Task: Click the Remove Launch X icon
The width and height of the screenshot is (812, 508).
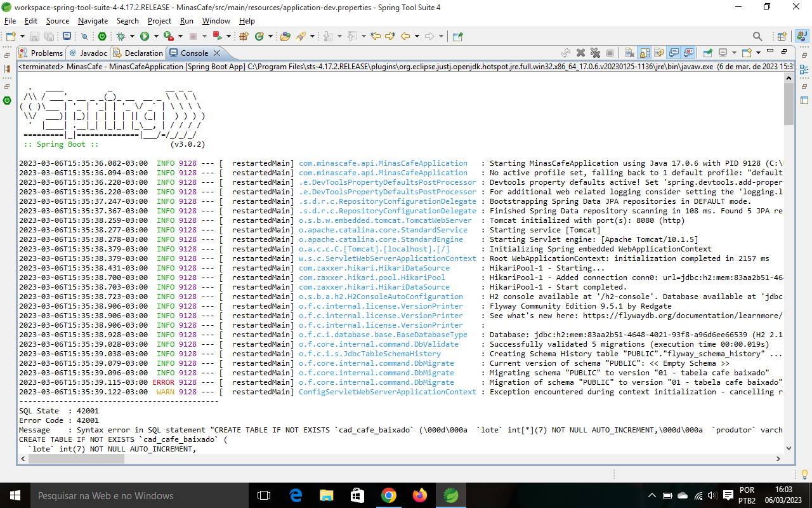Action: pos(580,53)
